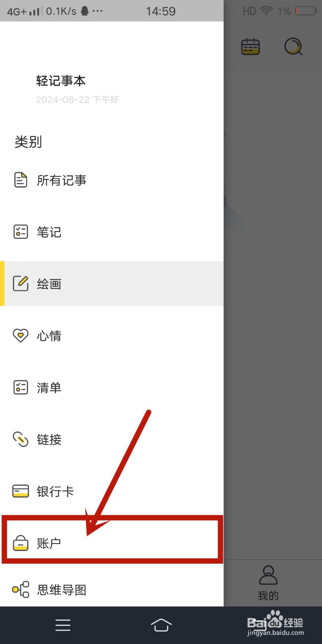Open 思维导图 category
This screenshot has height=644, width=322.
coord(112,590)
